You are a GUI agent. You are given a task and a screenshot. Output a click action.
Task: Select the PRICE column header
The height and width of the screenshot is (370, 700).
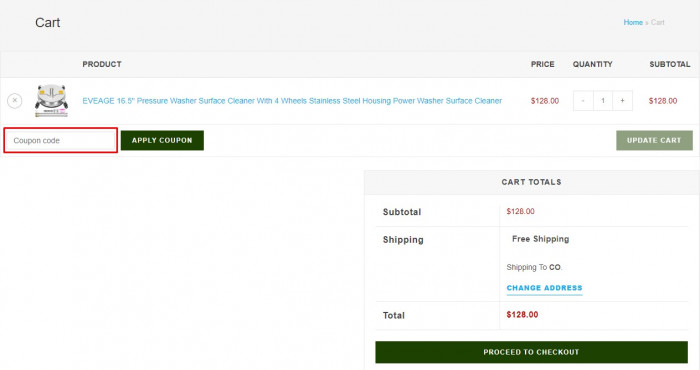pyautogui.click(x=542, y=64)
